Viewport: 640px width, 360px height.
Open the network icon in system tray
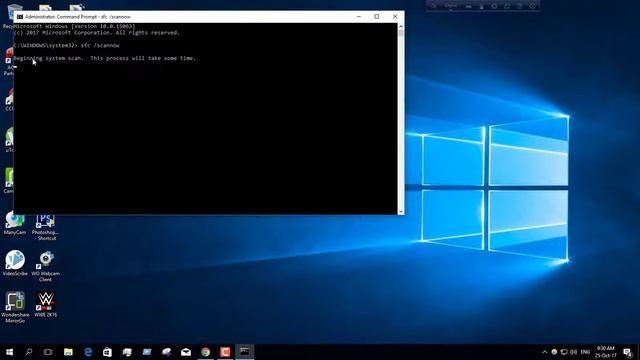coord(564,352)
